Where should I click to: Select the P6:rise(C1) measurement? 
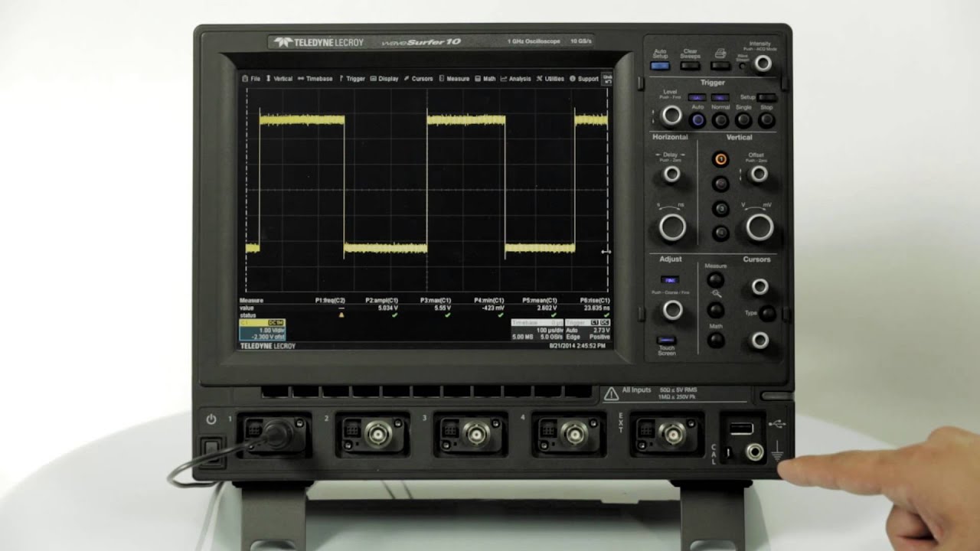(595, 301)
